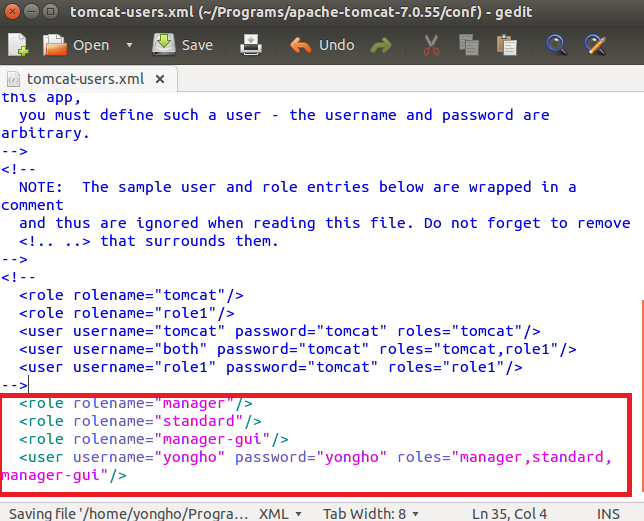This screenshot has width=644, height=521.
Task: Click the gedit window title text
Action: tap(301, 12)
